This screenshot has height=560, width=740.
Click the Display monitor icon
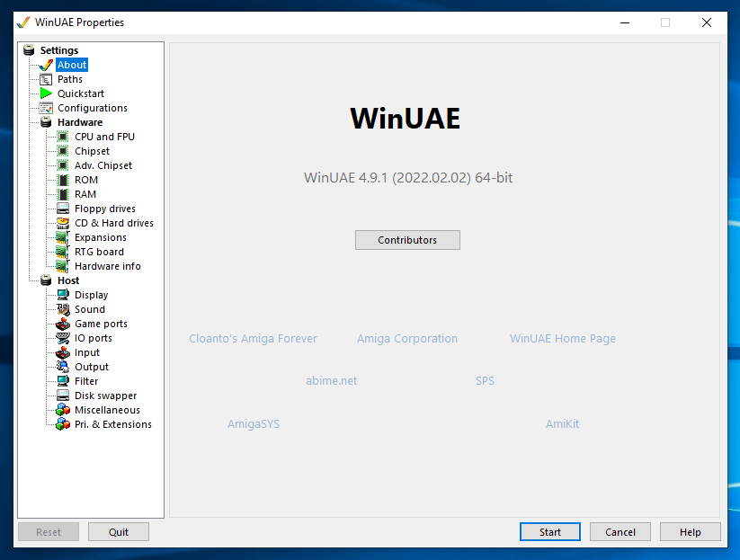click(x=63, y=295)
